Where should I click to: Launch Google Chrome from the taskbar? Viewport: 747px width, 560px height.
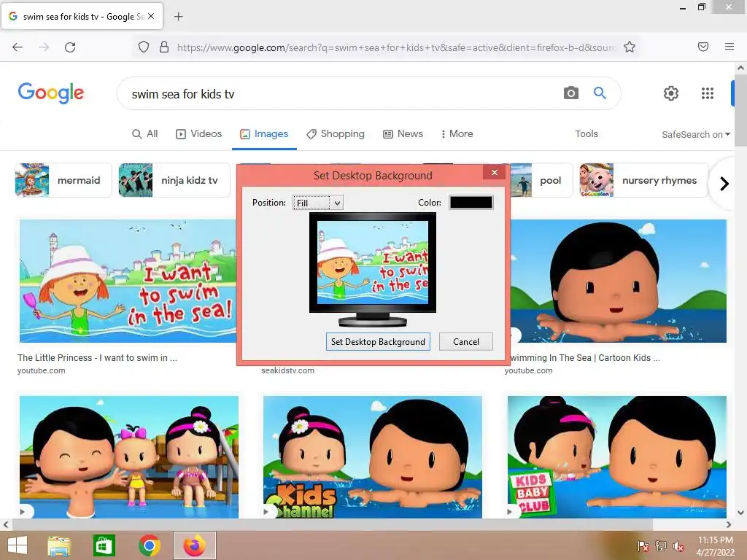pos(149,545)
